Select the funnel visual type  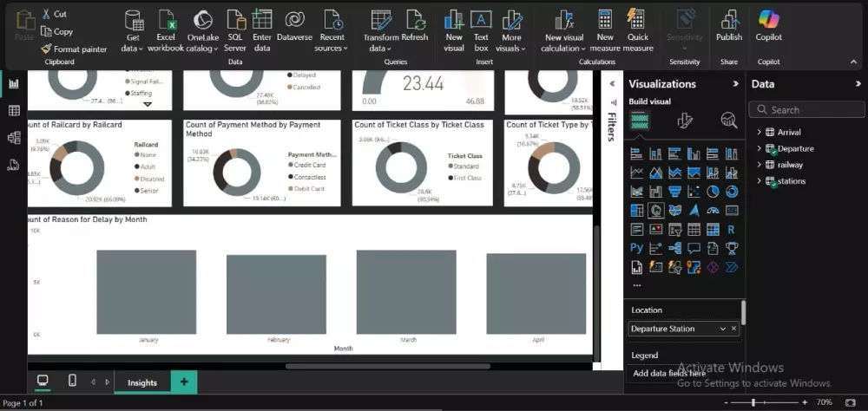[674, 192]
